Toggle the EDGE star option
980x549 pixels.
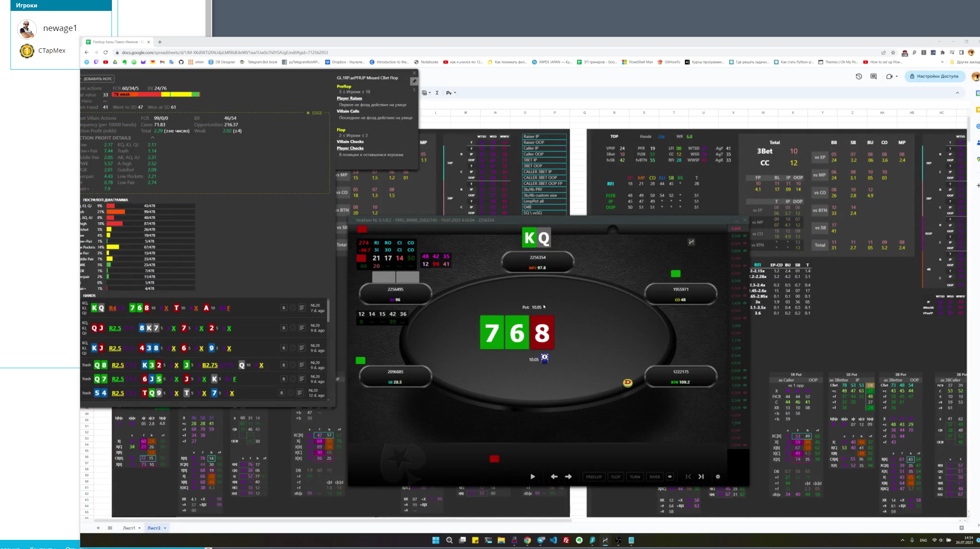click(314, 113)
